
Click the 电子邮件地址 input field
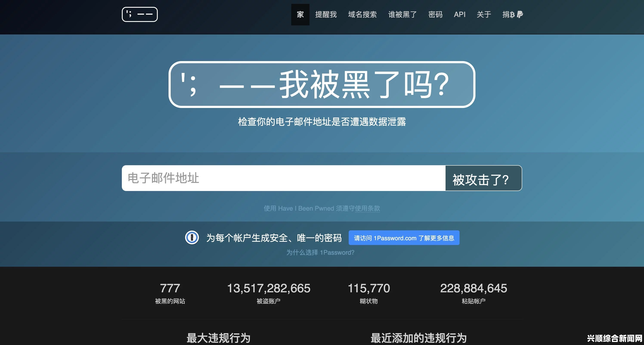coord(283,178)
